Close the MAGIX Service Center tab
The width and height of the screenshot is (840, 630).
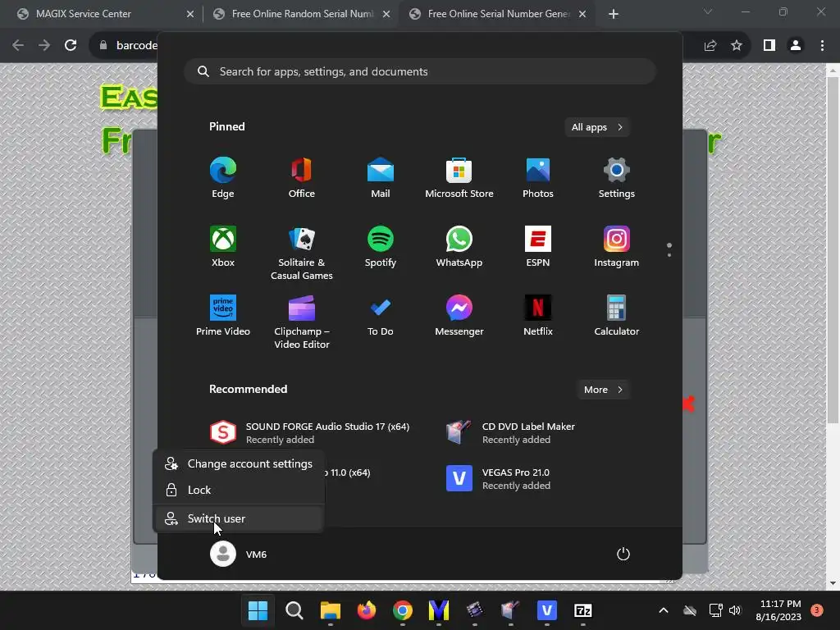tap(190, 14)
